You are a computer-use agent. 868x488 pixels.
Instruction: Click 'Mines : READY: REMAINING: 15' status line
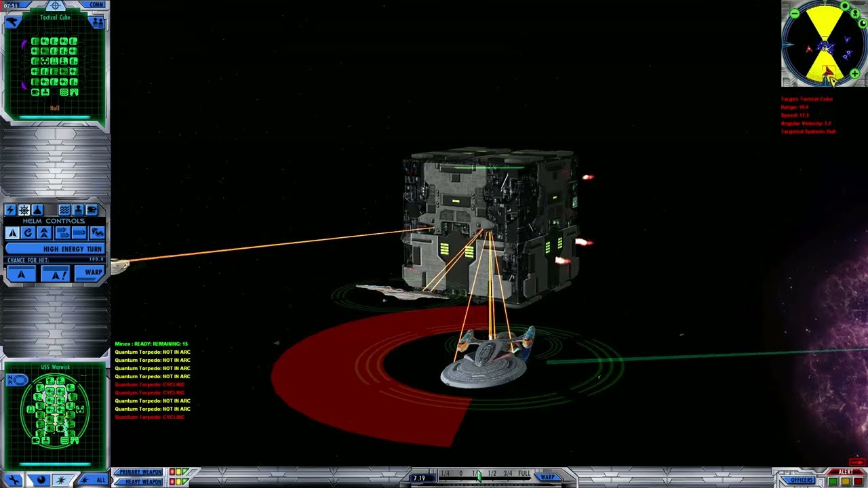[152, 344]
